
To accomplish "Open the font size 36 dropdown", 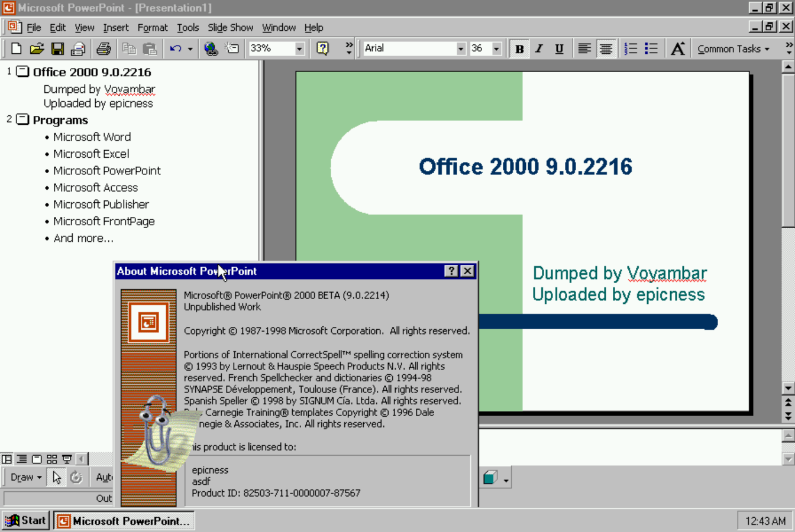I will coord(496,48).
